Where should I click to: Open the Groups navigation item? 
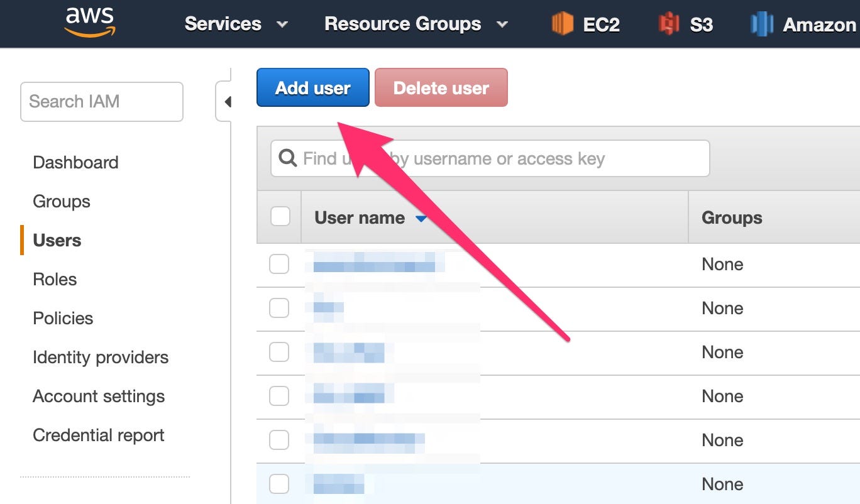point(62,201)
